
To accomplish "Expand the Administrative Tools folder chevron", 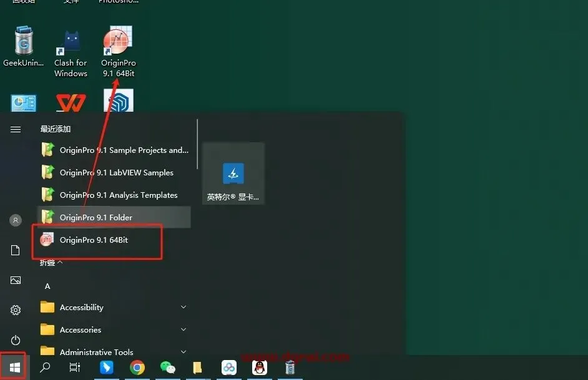I will click(184, 352).
